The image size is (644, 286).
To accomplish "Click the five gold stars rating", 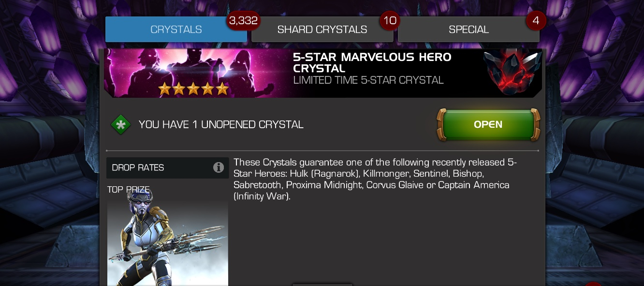I will pyautogui.click(x=193, y=89).
